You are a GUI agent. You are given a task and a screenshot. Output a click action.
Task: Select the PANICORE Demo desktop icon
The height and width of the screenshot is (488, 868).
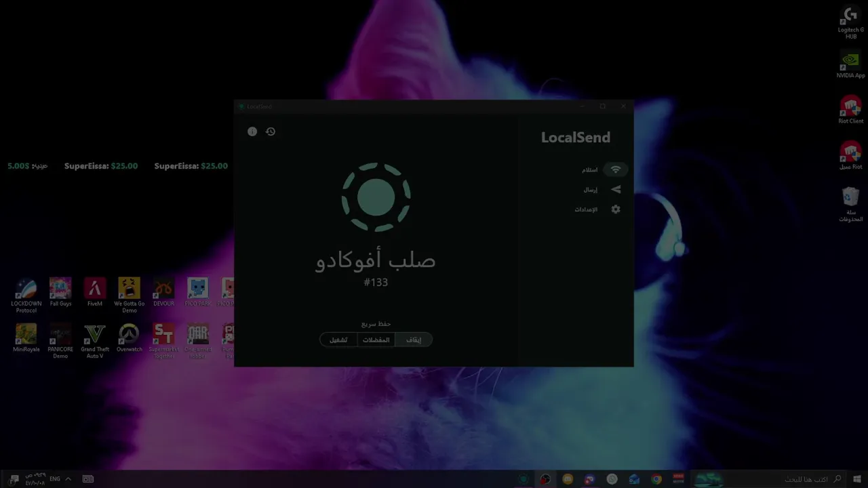(x=60, y=342)
